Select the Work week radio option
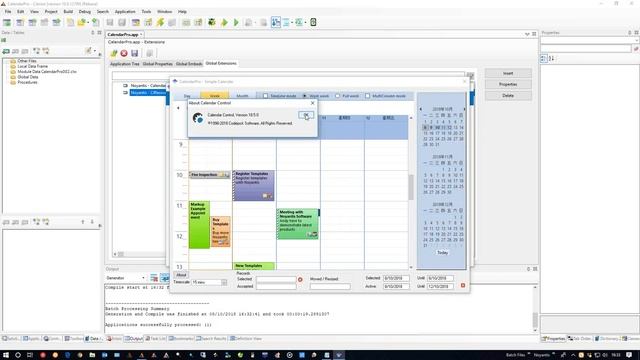Viewport: 640px width, 360px height. coord(304,96)
